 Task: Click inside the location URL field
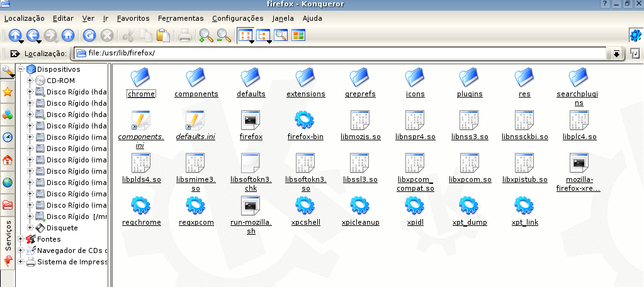(x=340, y=53)
